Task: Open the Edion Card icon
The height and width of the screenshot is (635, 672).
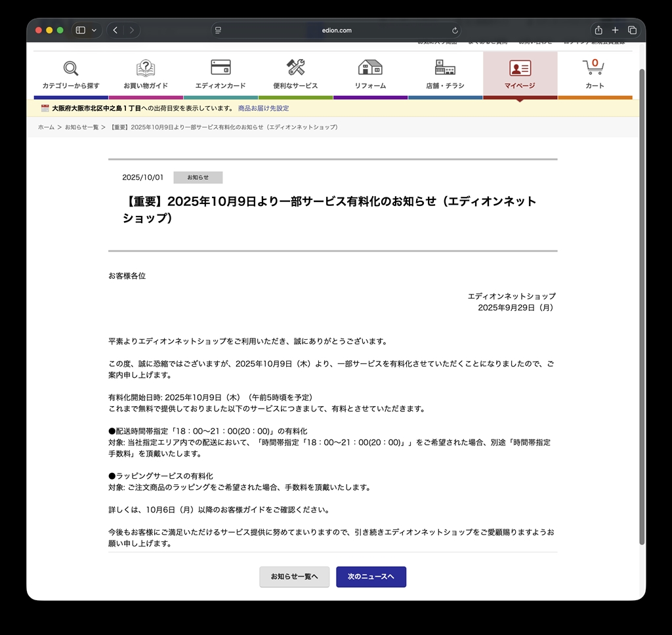Action: 220,68
